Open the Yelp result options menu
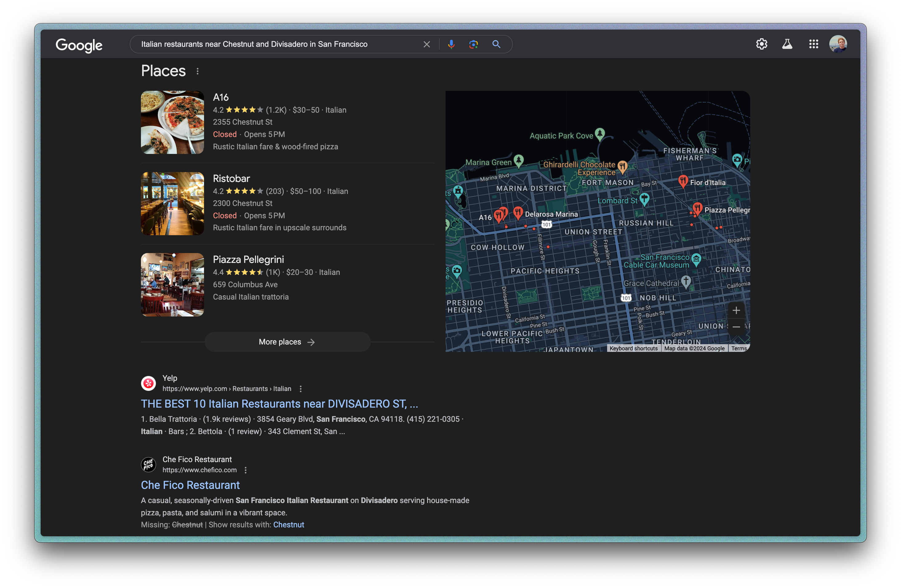901x588 pixels. click(x=301, y=389)
